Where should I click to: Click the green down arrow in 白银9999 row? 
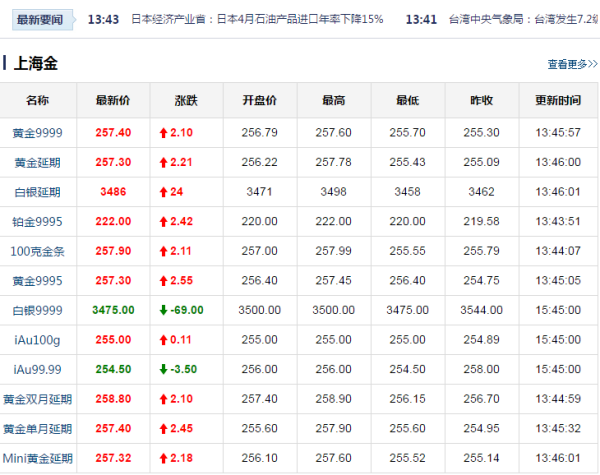pyautogui.click(x=163, y=310)
